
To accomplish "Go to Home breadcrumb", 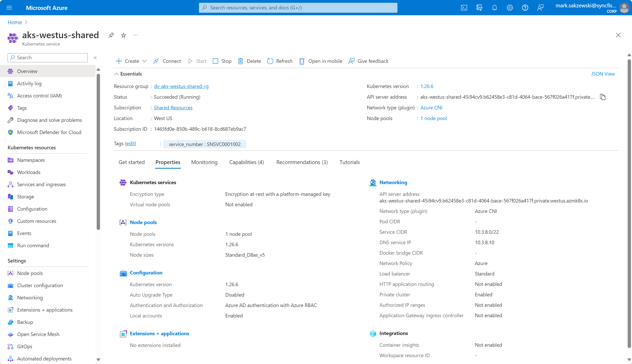I will 15,22.
